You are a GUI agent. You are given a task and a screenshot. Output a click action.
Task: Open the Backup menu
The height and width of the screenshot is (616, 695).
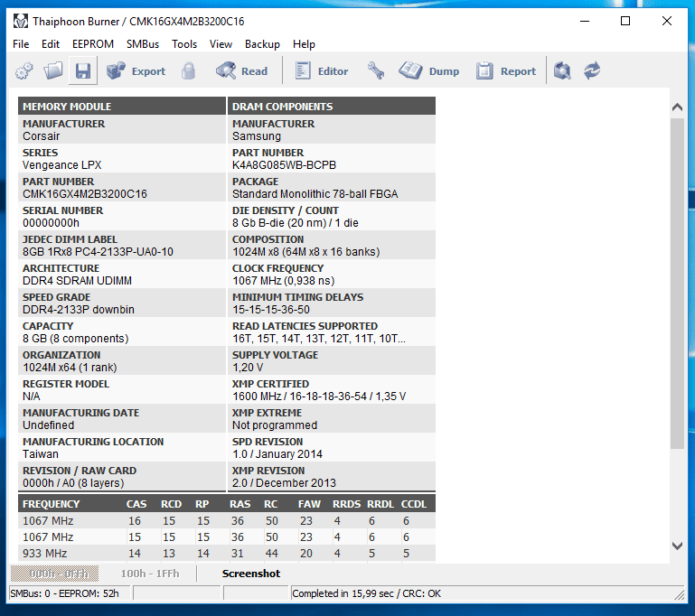click(262, 44)
